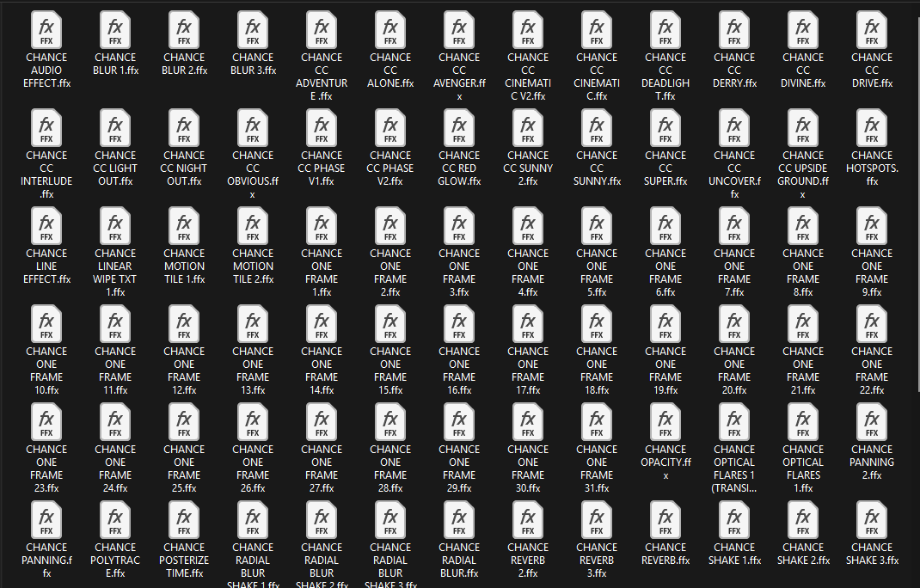Select the CHANCE SHAKE 3.ffx file icon
The image size is (920, 588).
coord(872,519)
